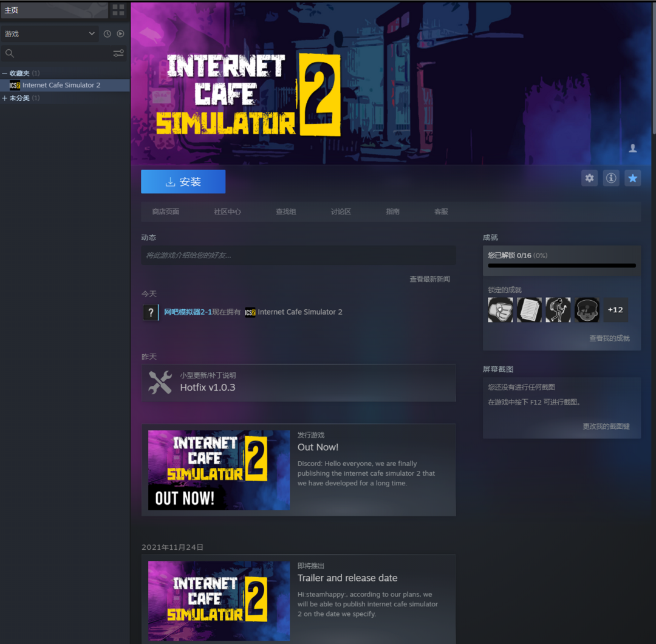Image resolution: width=656 pixels, height=644 pixels.
Task: Click the paper document achievement icon
Action: [529, 310]
